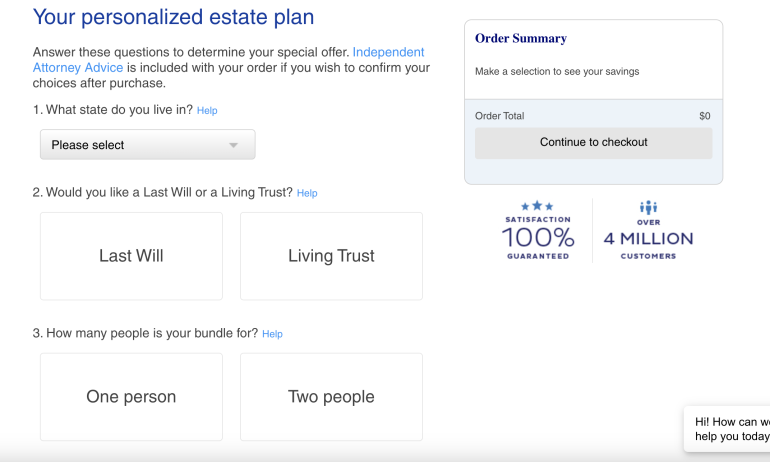Click the three stars satisfaction icon
The image size is (770, 462).
click(x=538, y=206)
